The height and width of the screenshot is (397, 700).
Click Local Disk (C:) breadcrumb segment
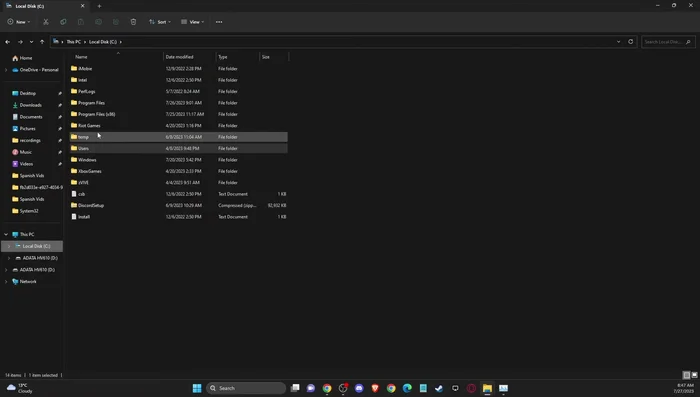pyautogui.click(x=103, y=42)
